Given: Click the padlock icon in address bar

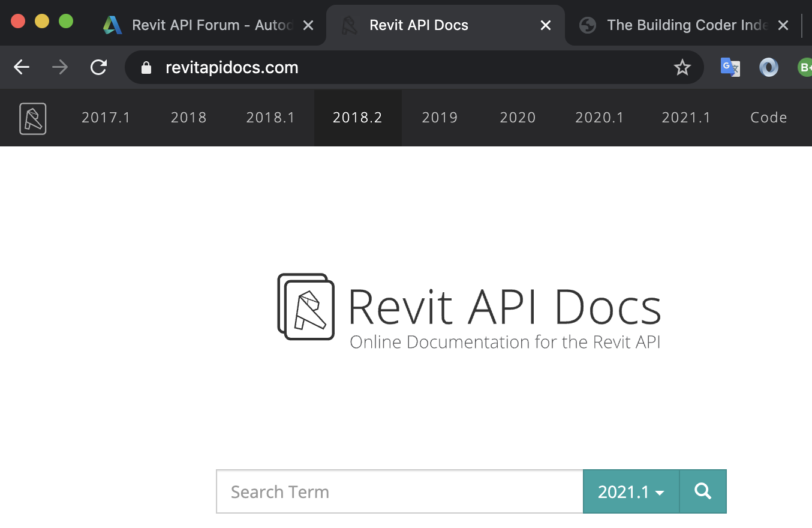Looking at the screenshot, I should (146, 67).
